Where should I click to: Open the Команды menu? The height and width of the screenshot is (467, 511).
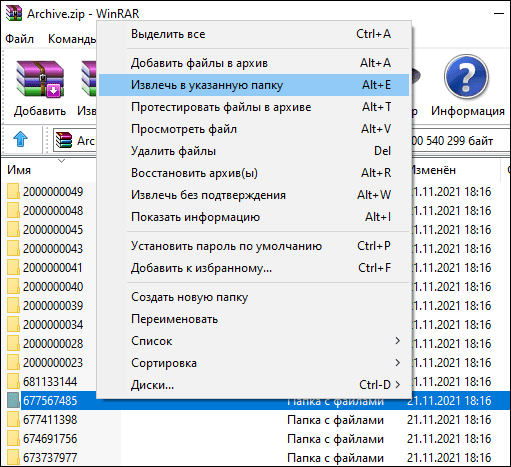coord(72,39)
